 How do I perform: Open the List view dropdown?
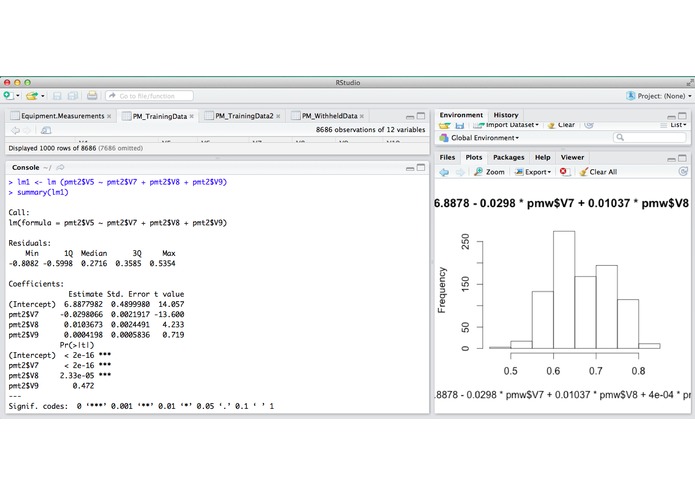point(673,125)
